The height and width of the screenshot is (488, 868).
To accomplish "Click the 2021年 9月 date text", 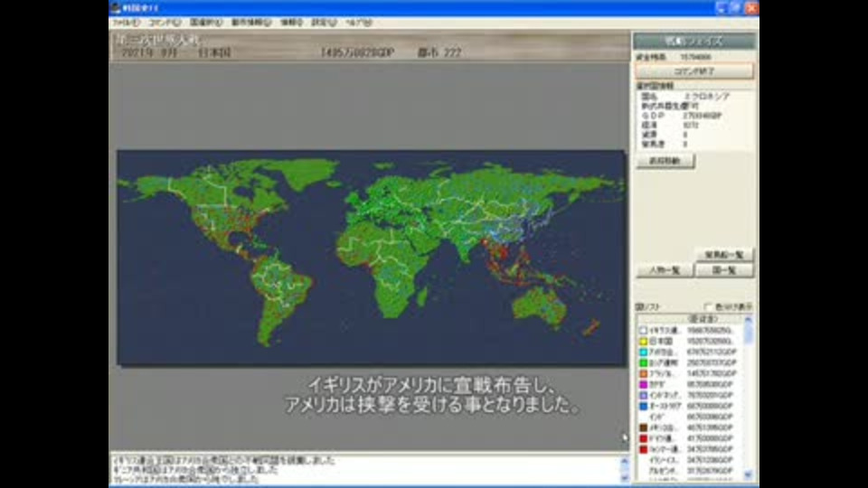I will [x=149, y=53].
